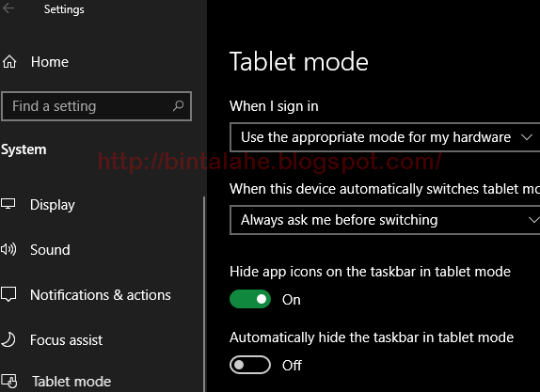Open the When I sign in dropdown
540x392 pixels.
(x=385, y=137)
